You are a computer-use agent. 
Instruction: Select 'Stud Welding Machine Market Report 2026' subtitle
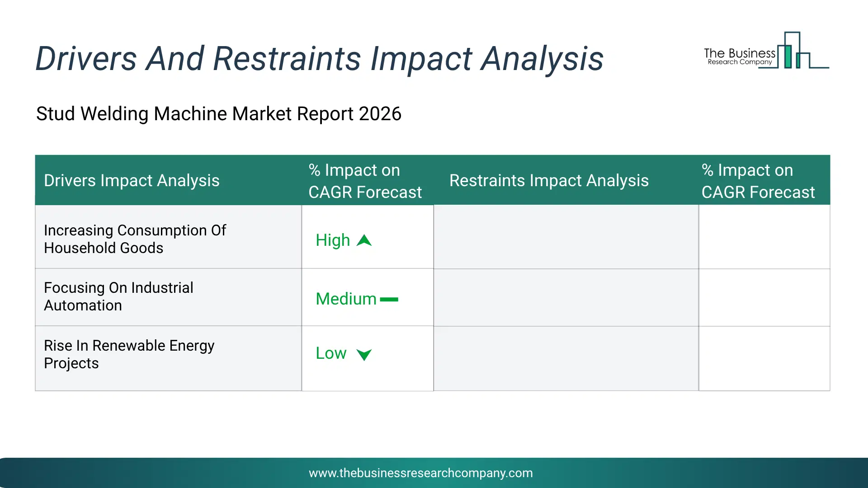coord(218,113)
